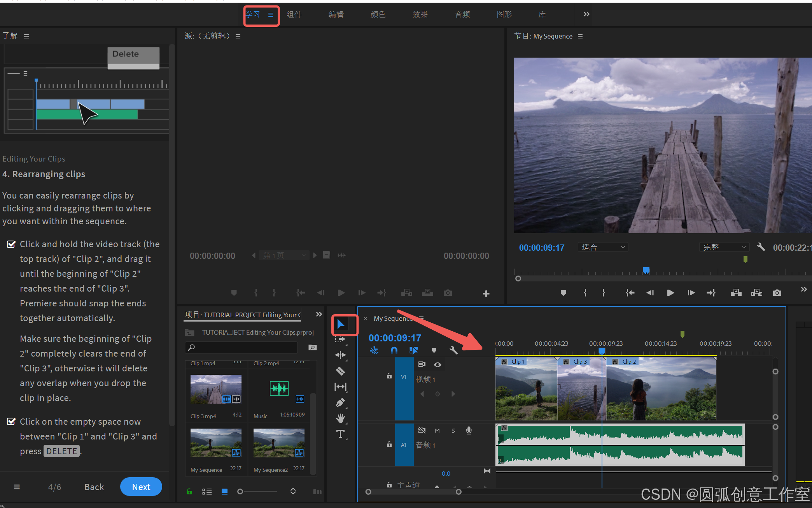Viewport: 812px width, 508px height.
Task: Select the Pen tool
Action: pos(340,403)
